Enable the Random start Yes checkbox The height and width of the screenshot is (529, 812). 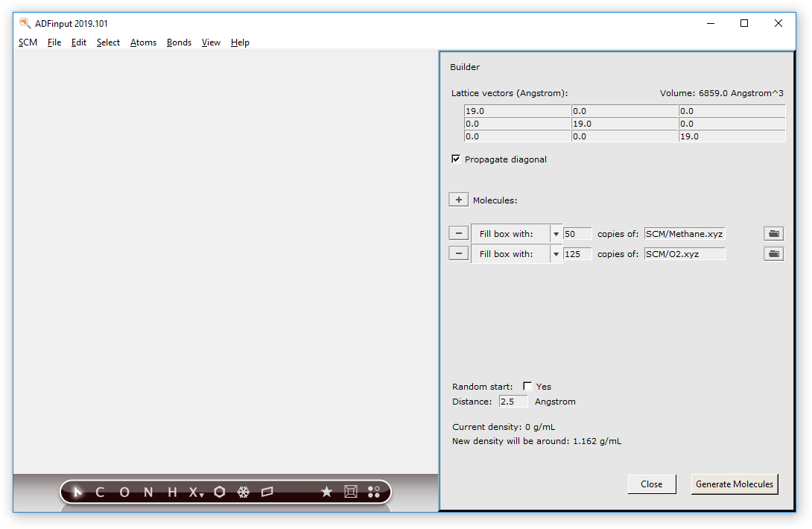click(x=527, y=386)
